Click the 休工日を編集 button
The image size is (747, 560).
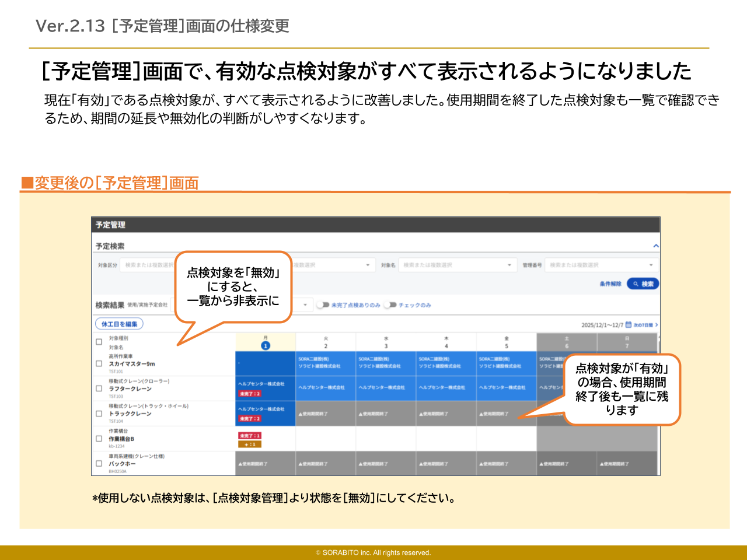tap(119, 324)
